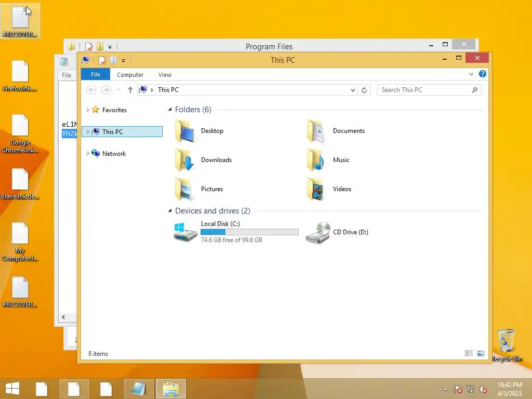
Task: Collapse the Devices and drives group
Action: click(170, 211)
